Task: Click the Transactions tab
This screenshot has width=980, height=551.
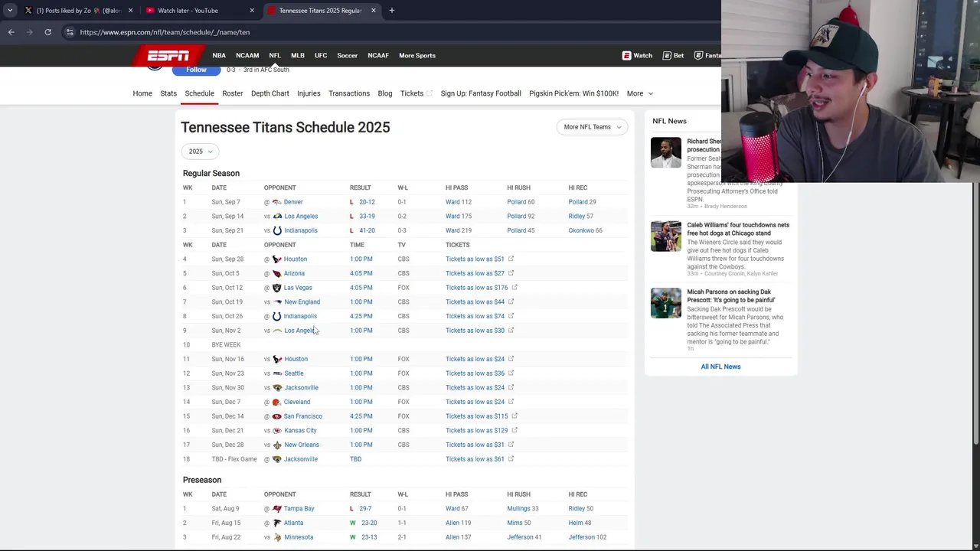Action: 349,93
